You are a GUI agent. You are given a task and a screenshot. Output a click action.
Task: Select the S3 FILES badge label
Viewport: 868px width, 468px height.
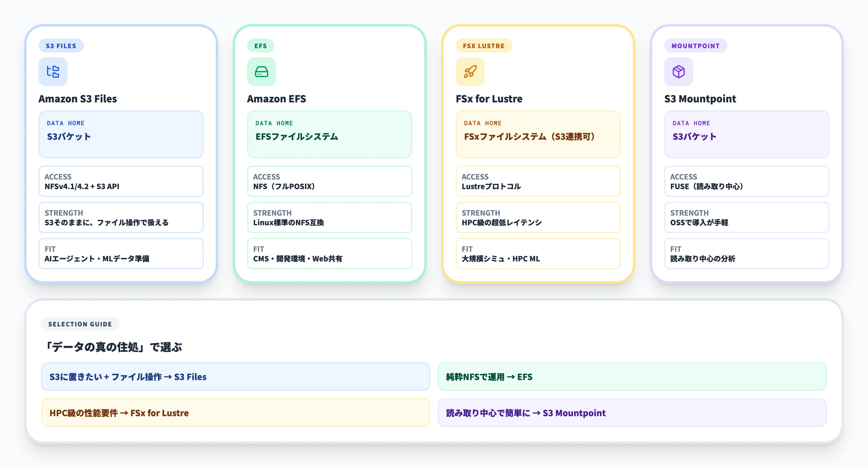(x=61, y=46)
